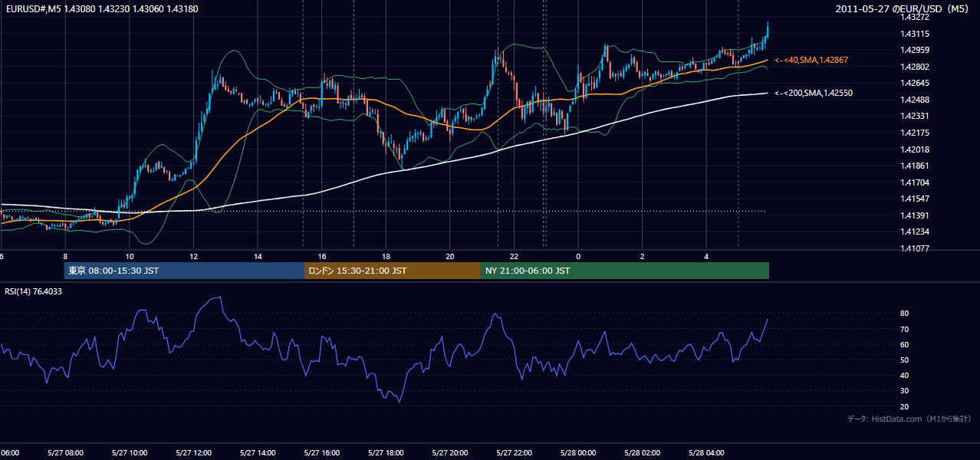Click the bottom date label 5/28 00:00
Viewport: 980px width, 460px height.
click(x=577, y=453)
